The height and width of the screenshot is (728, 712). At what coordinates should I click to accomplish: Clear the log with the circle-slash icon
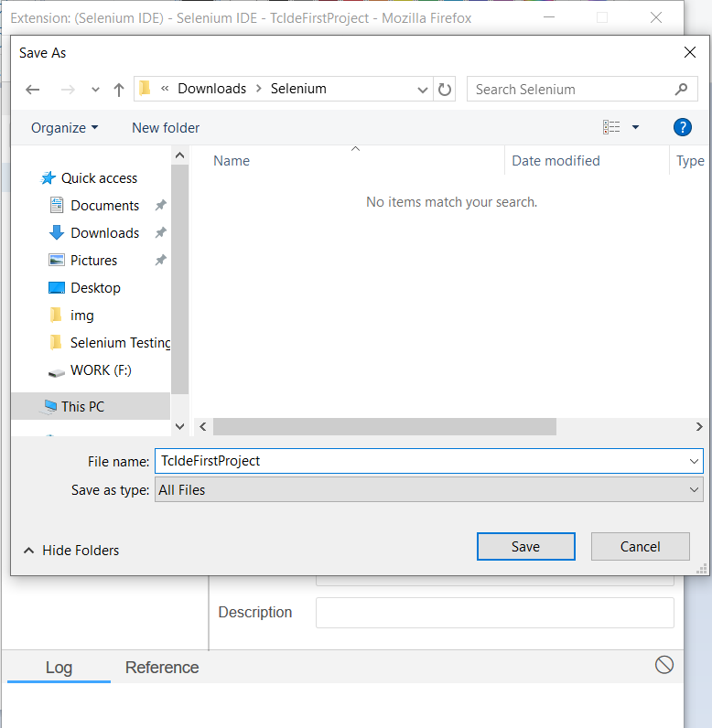point(664,665)
